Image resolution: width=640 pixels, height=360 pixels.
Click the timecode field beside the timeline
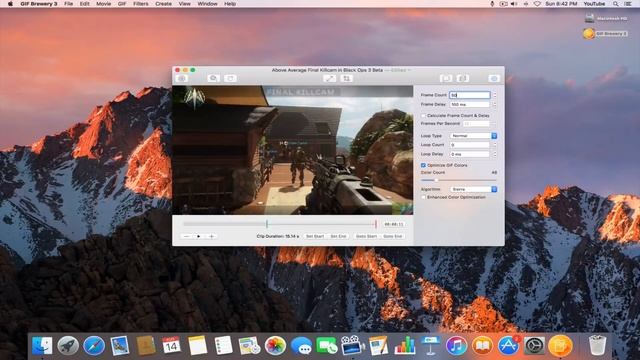[x=394, y=224]
